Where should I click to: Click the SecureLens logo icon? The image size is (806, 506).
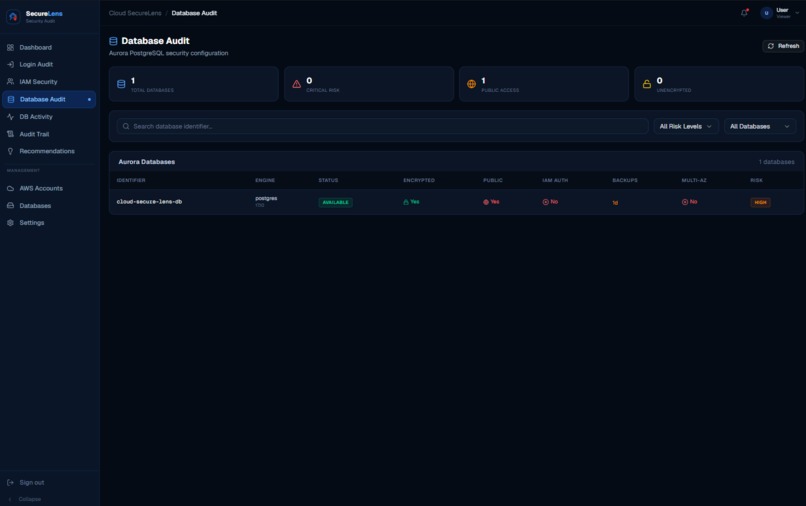13,16
